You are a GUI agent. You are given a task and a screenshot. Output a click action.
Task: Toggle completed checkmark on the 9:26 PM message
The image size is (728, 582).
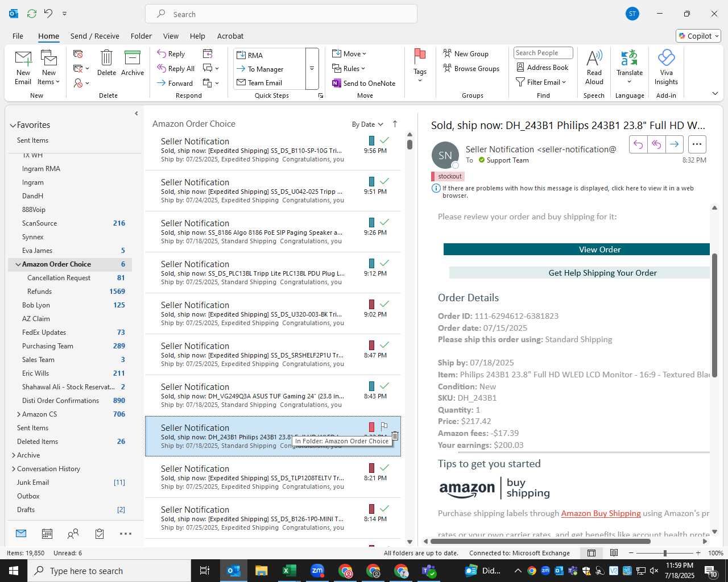tap(384, 222)
